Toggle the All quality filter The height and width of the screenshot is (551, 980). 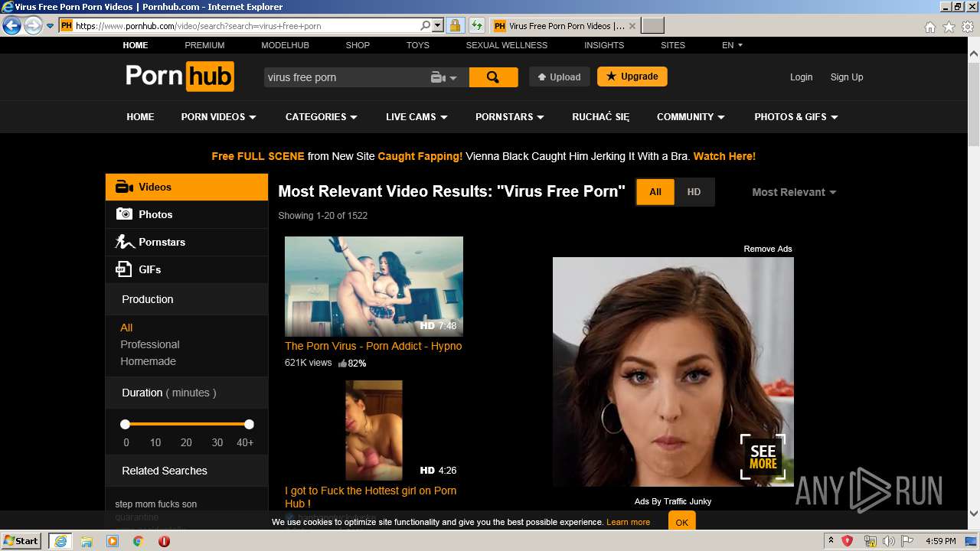pyautogui.click(x=655, y=192)
